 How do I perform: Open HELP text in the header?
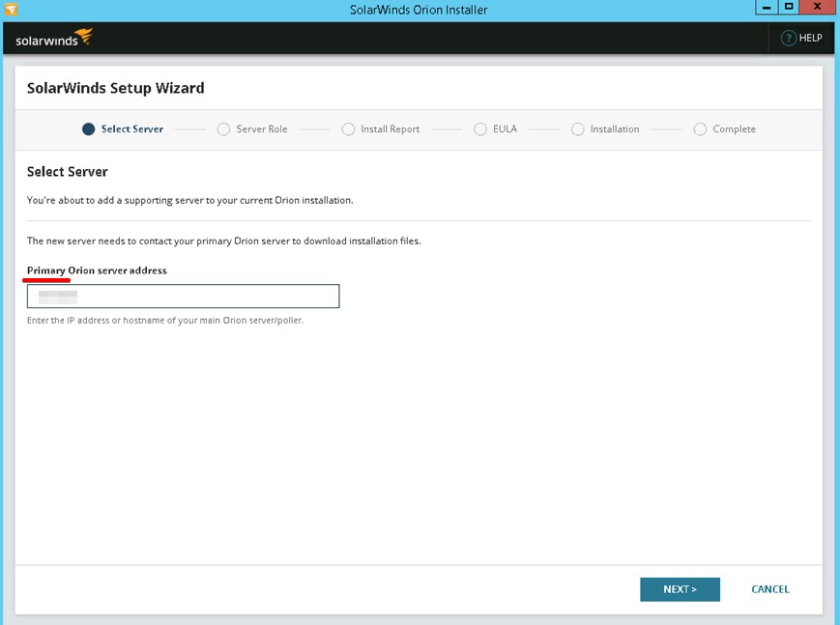[x=810, y=38]
